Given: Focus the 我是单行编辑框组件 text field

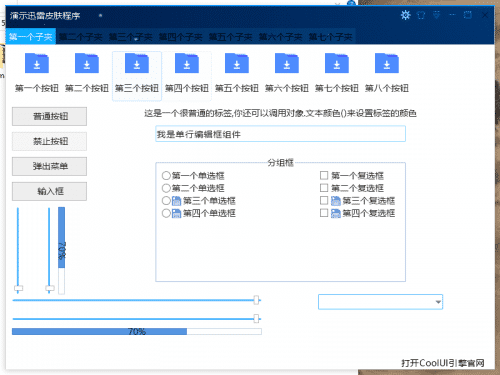Looking at the screenshot, I should click(x=280, y=134).
